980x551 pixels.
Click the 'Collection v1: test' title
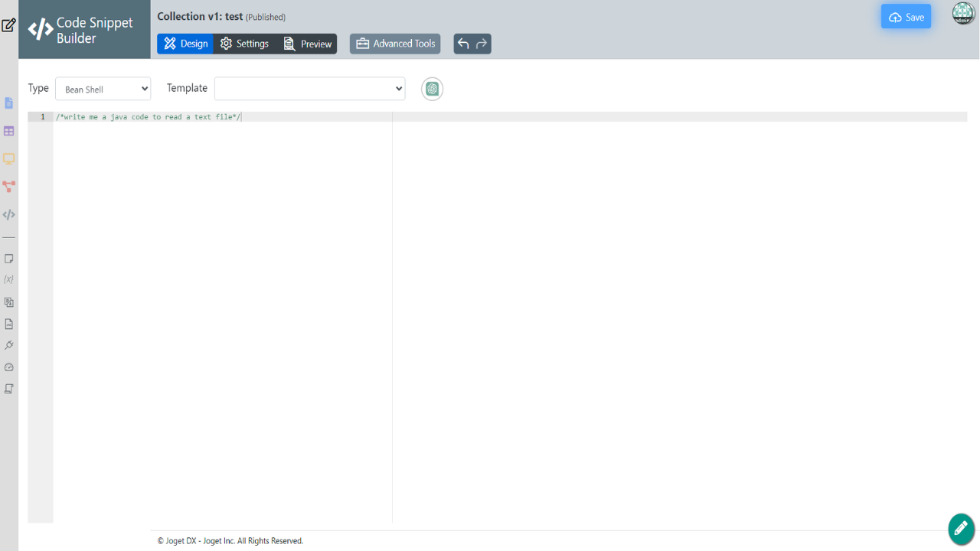pos(200,17)
